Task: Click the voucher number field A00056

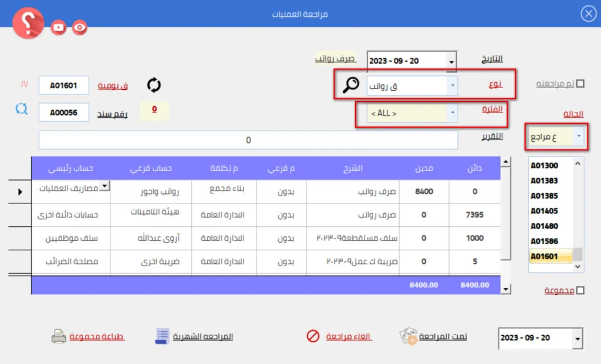Action: (x=63, y=113)
